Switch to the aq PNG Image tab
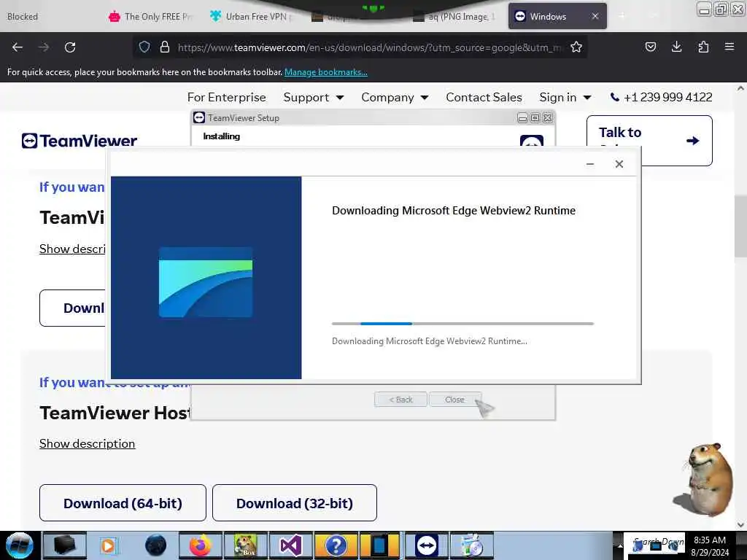747x560 pixels. [x=454, y=17]
